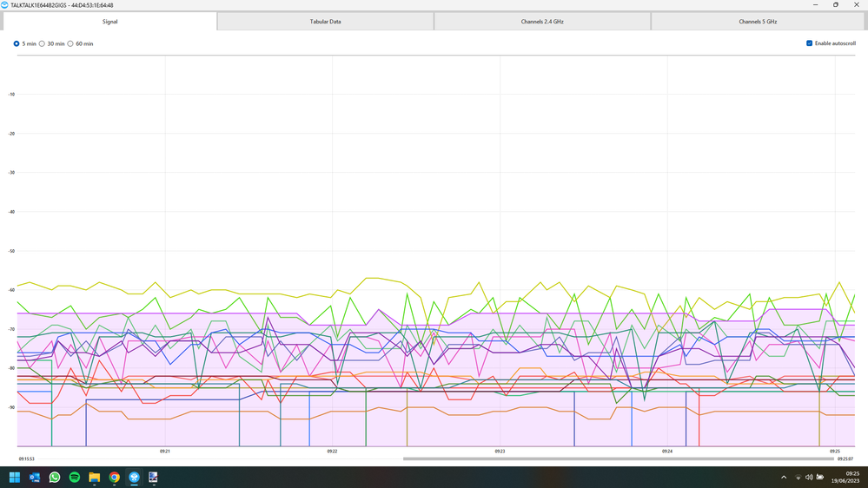Select the 5 min time range
Image resolution: width=868 pixels, height=488 pixels.
point(17,43)
